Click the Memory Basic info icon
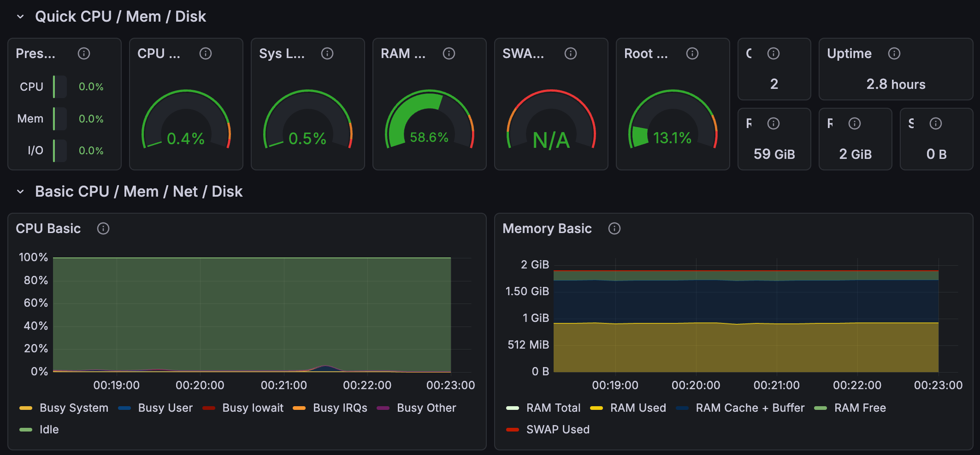The height and width of the screenshot is (455, 980). point(614,228)
